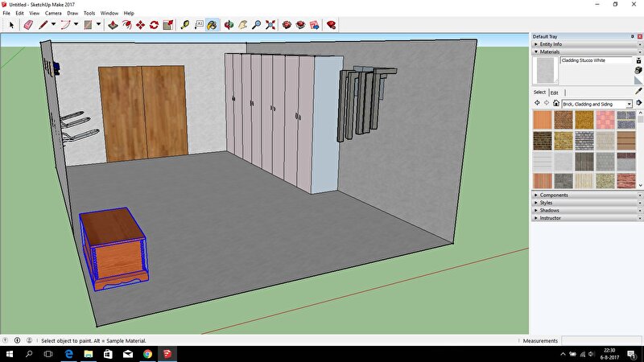644x362 pixels.
Task: Expand the Entity Info panel
Action: (x=588, y=44)
